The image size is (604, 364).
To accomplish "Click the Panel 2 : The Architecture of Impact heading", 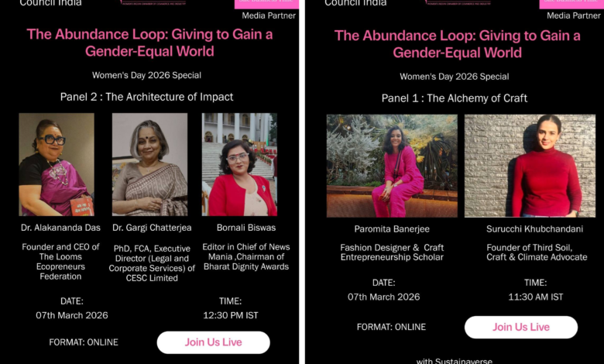I will tap(146, 97).
